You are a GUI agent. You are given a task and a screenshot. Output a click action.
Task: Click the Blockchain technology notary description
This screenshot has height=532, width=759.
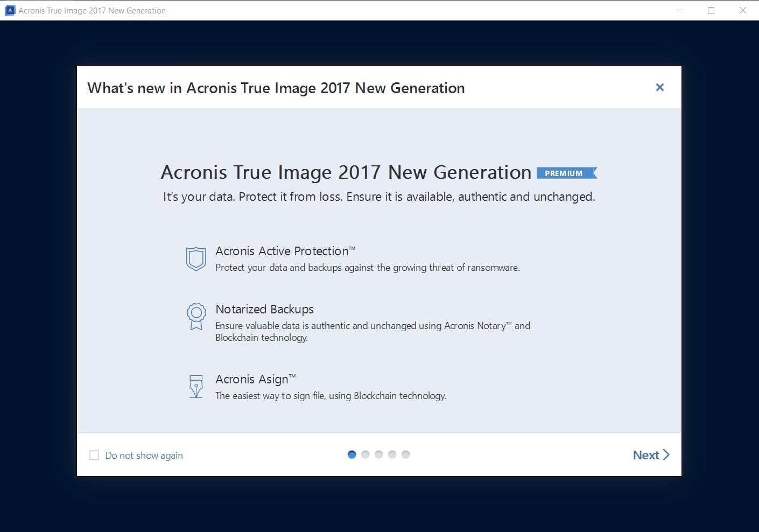(x=373, y=331)
